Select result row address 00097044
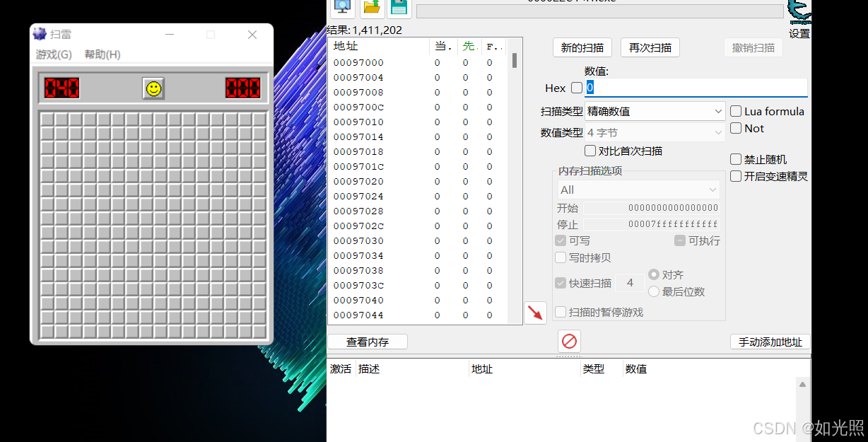The height and width of the screenshot is (442, 868). (x=418, y=315)
